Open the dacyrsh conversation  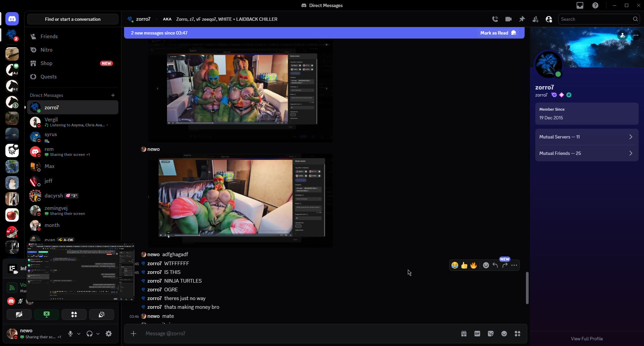coord(73,196)
